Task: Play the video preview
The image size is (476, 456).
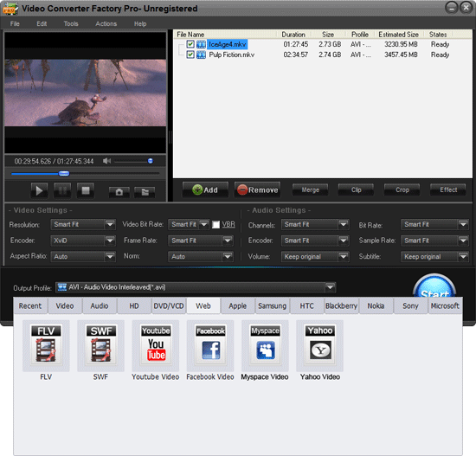Action: pos(39,190)
